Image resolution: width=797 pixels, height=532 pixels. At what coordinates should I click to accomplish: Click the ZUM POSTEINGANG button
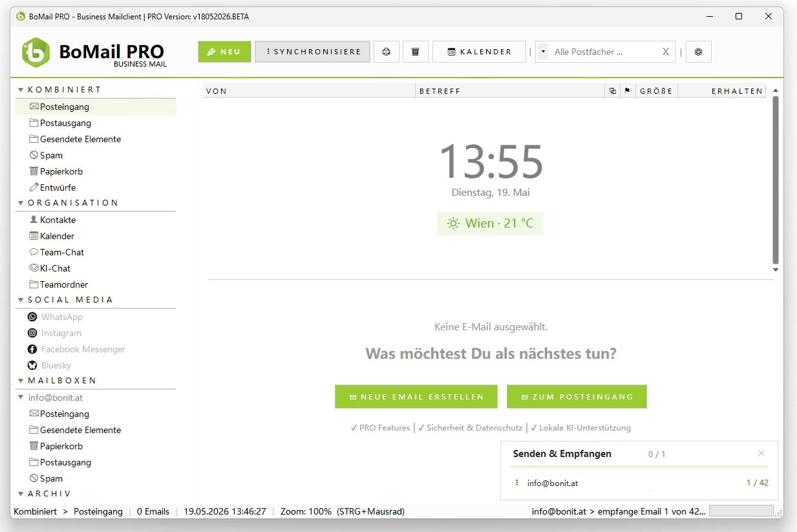[577, 397]
